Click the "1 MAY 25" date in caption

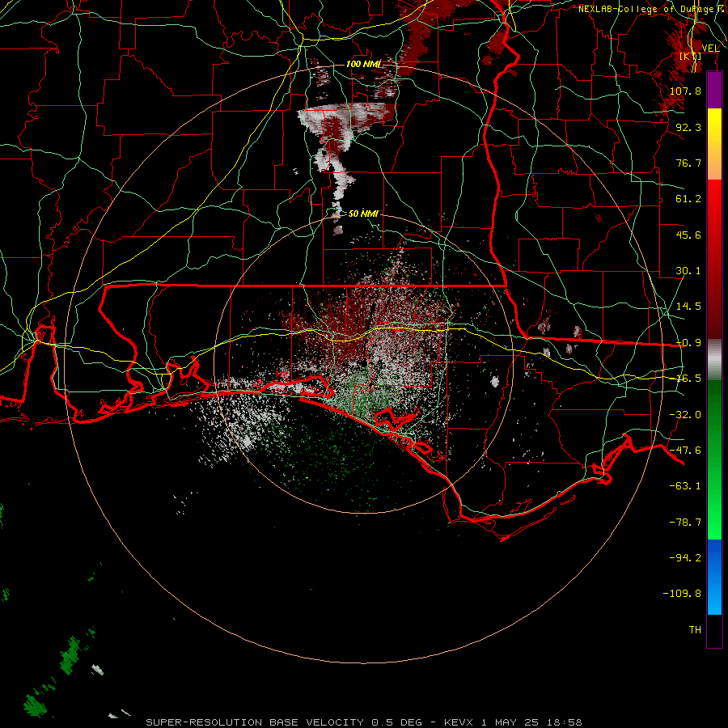510,722
